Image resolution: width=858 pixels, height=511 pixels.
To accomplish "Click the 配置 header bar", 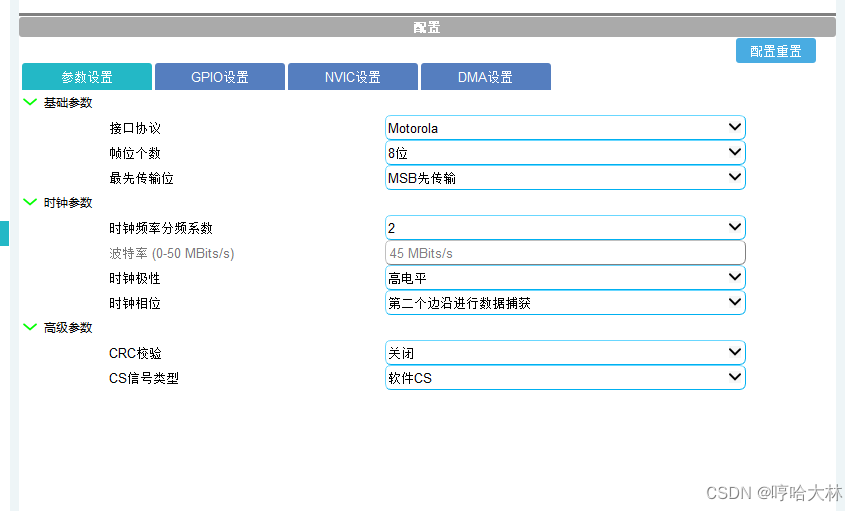I will point(427,27).
